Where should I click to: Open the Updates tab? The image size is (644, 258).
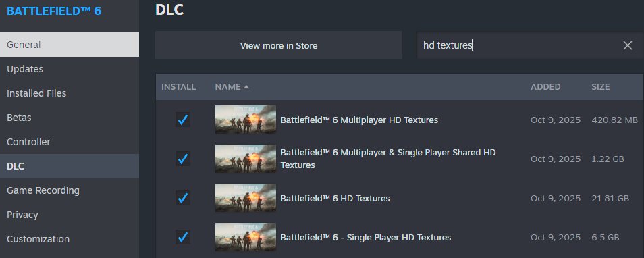(x=70, y=69)
